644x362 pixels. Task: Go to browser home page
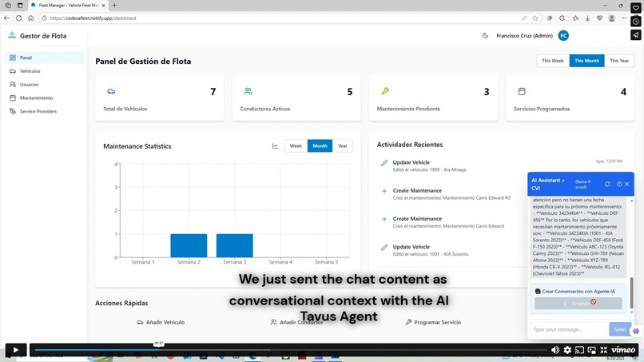click(31, 18)
